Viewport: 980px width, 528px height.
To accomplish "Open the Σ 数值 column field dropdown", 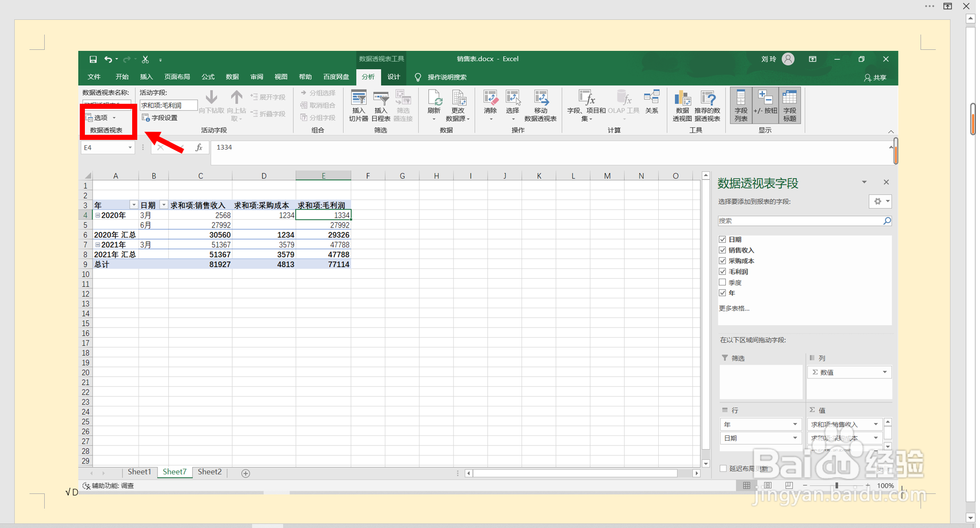I will click(x=885, y=372).
